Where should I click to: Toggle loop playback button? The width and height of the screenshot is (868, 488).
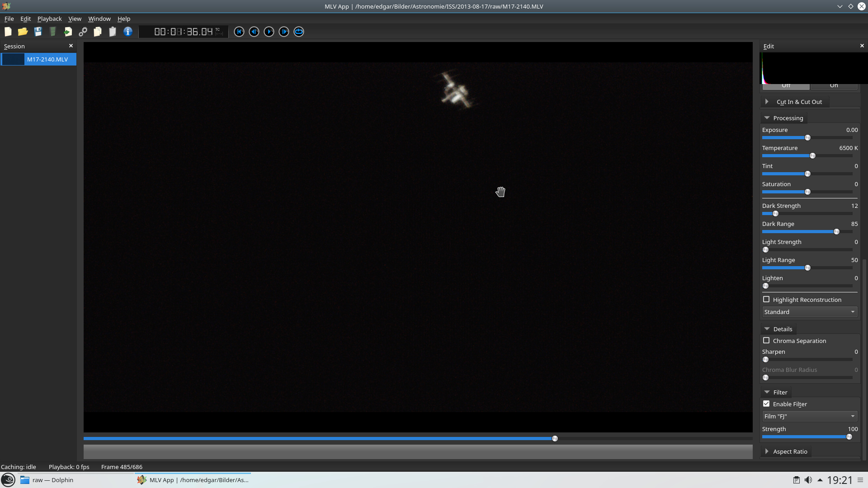(299, 32)
